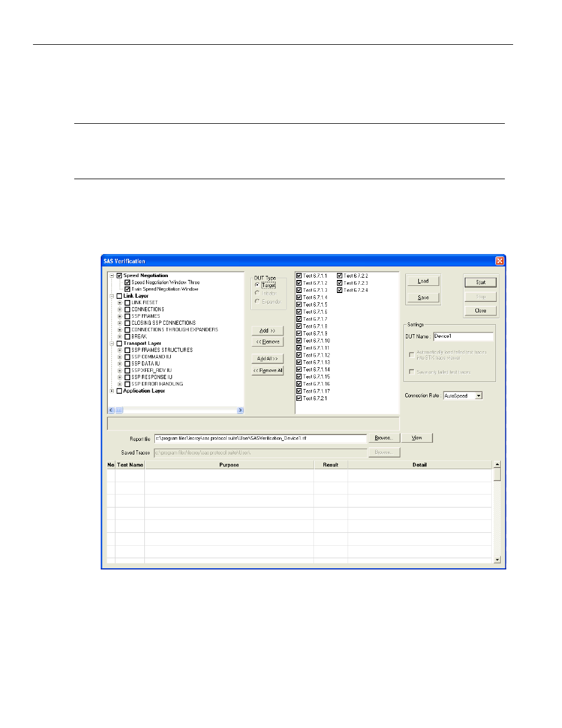
Task: Close the SAS Verification dialog
Action: pos(500,261)
